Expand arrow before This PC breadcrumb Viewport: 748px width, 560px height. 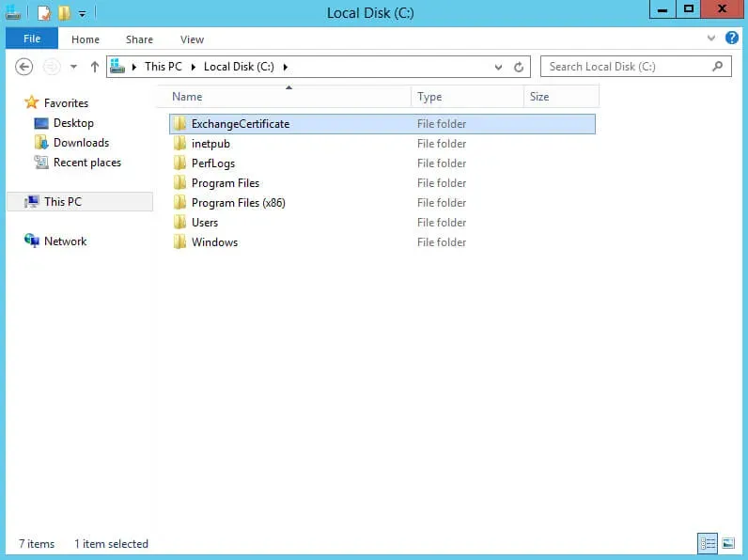click(134, 67)
